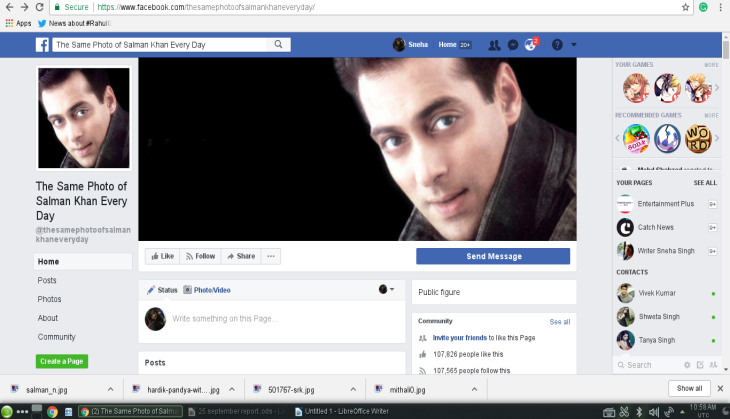
Task: Click the Facebook search input field
Action: pos(159,45)
